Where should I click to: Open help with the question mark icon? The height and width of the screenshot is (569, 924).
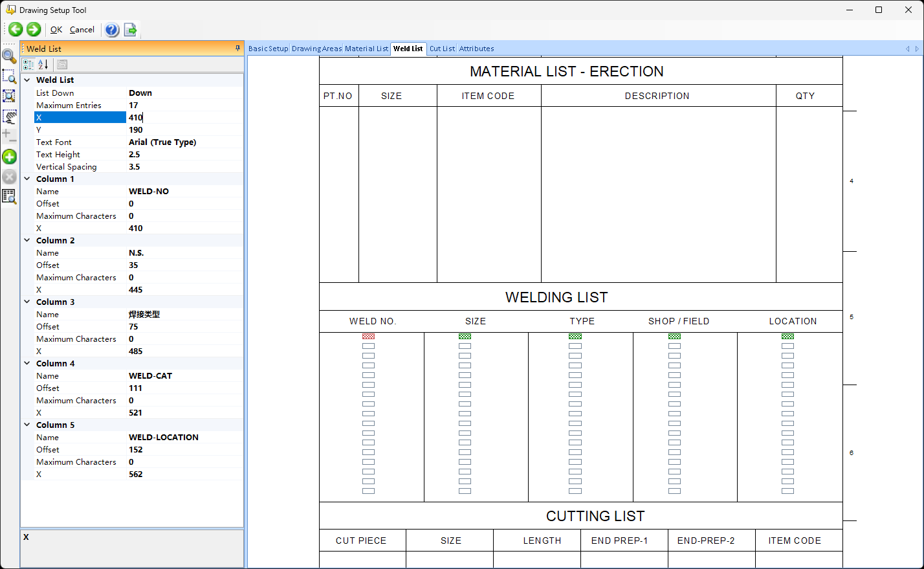tap(112, 30)
